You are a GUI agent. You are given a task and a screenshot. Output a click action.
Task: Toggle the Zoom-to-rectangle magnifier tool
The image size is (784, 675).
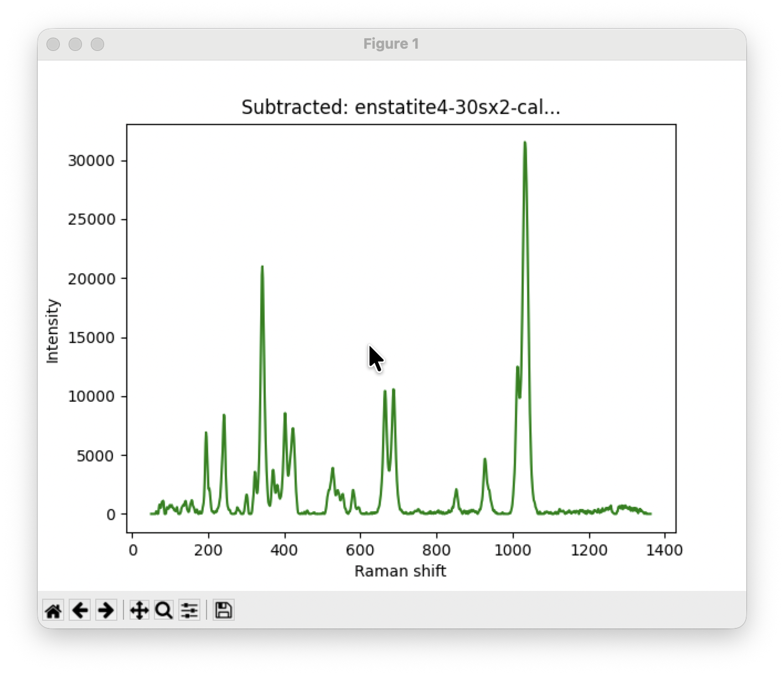point(164,611)
